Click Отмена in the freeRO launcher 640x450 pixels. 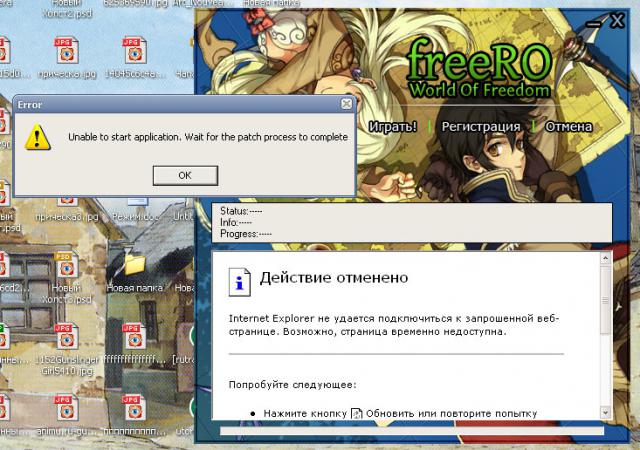(x=569, y=127)
